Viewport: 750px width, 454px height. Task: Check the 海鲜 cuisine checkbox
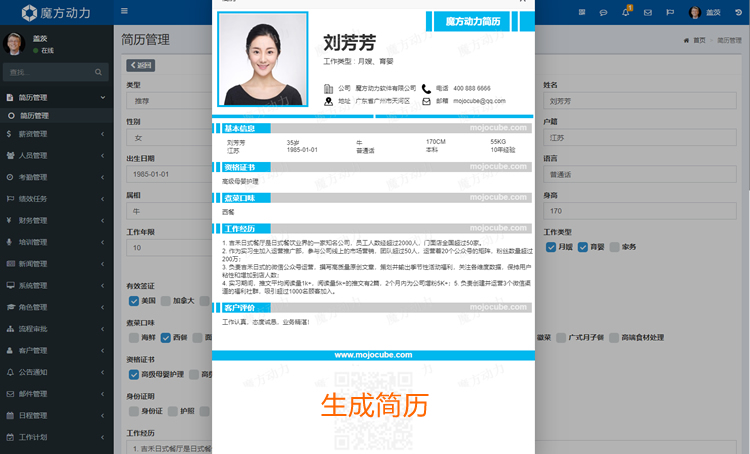[134, 338]
